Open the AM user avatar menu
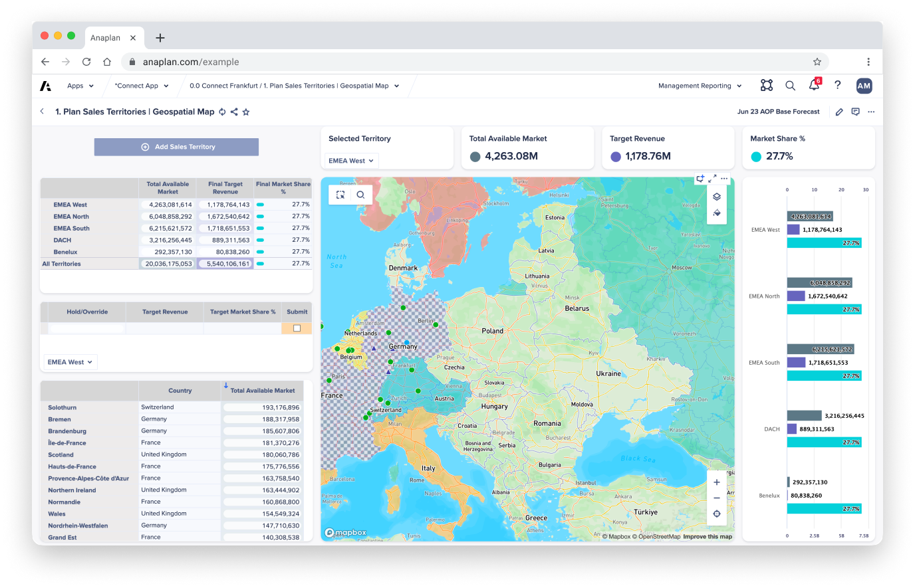 pyautogui.click(x=864, y=86)
